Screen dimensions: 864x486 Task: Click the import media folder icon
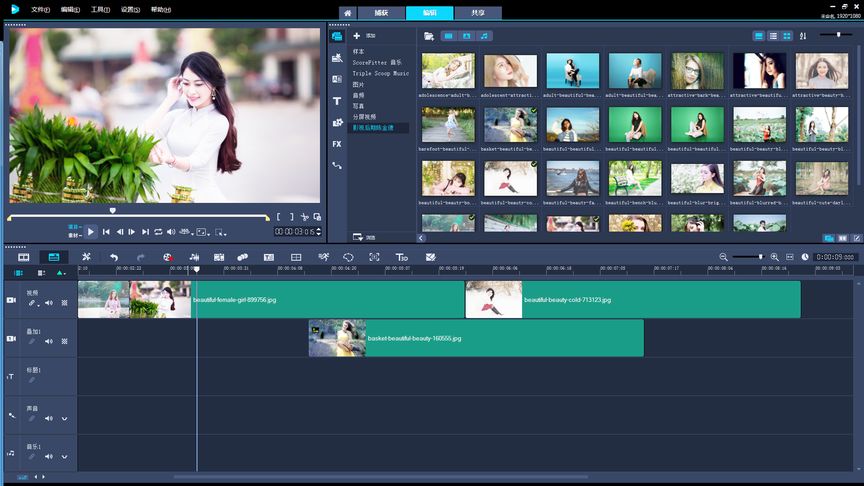coord(429,36)
